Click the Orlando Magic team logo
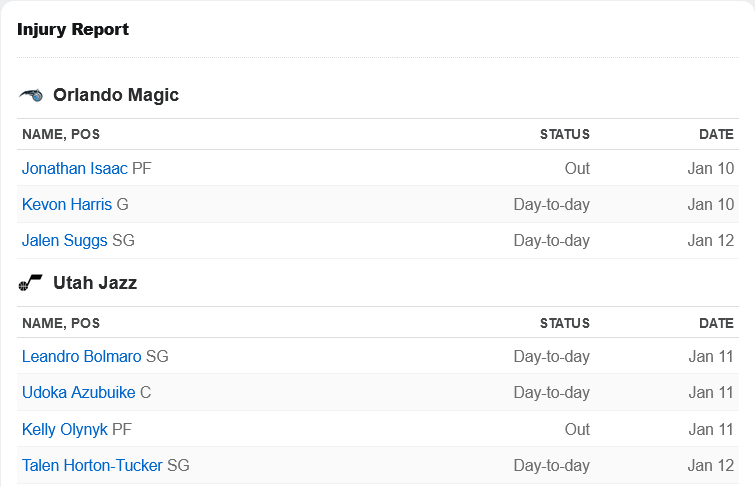Image resolution: width=756 pixels, height=488 pixels. coord(31,95)
